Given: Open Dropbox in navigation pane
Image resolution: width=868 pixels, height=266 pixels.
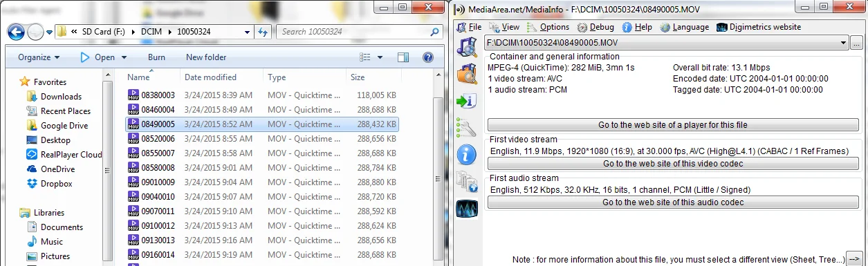Looking at the screenshot, I should [x=56, y=184].
